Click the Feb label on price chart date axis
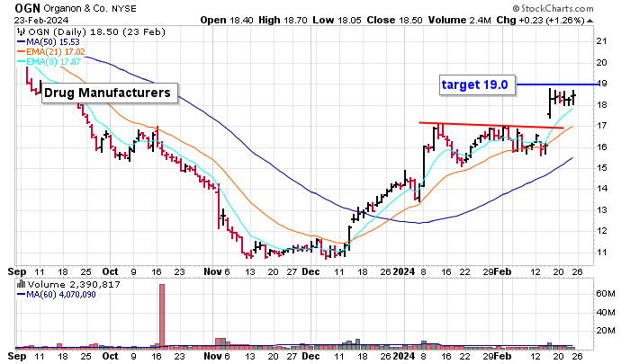 pyautogui.click(x=502, y=271)
